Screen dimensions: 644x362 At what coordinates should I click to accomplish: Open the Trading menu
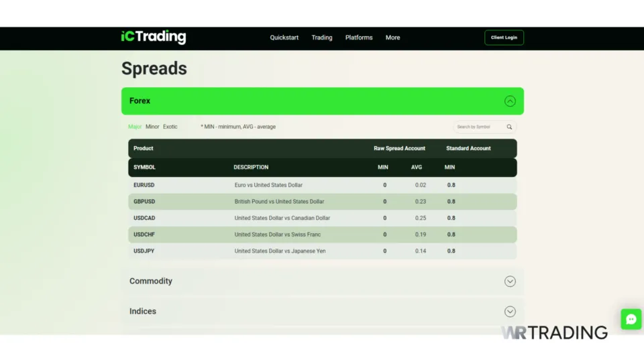coord(321,38)
